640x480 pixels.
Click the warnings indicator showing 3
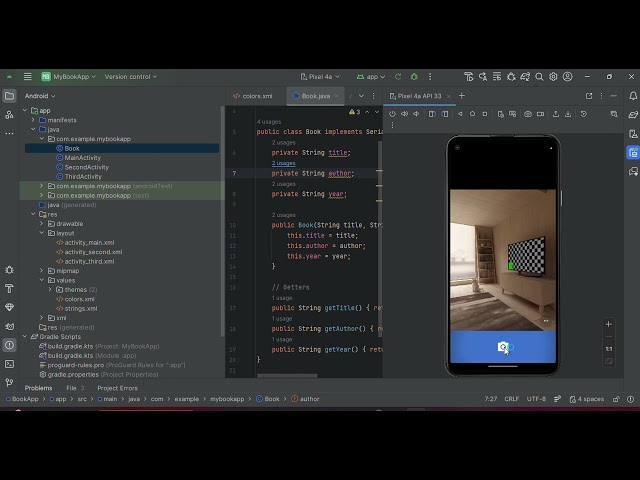[354, 112]
